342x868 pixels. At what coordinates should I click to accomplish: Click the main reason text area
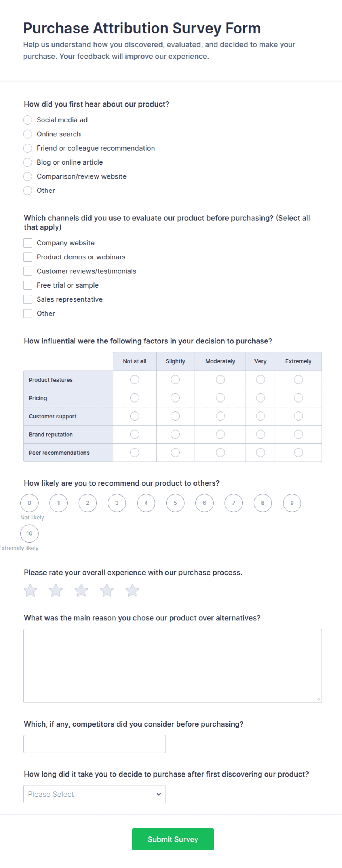pos(172,666)
